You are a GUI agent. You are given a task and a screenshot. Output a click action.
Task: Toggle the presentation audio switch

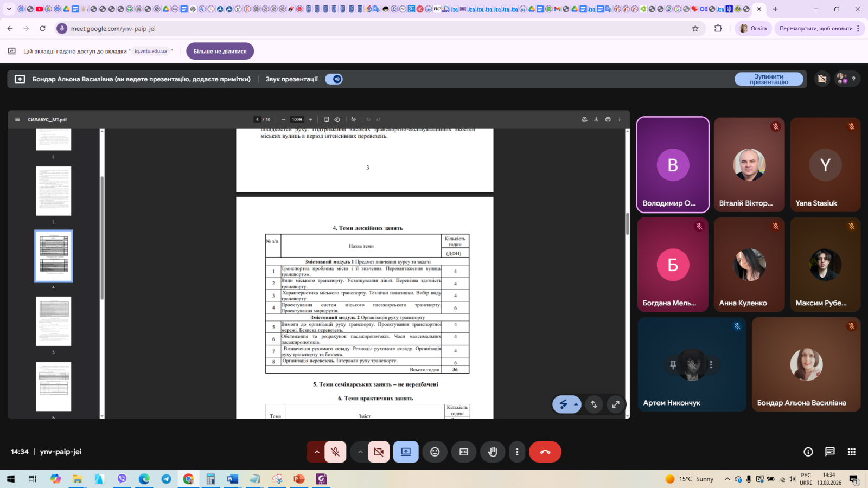pos(334,79)
